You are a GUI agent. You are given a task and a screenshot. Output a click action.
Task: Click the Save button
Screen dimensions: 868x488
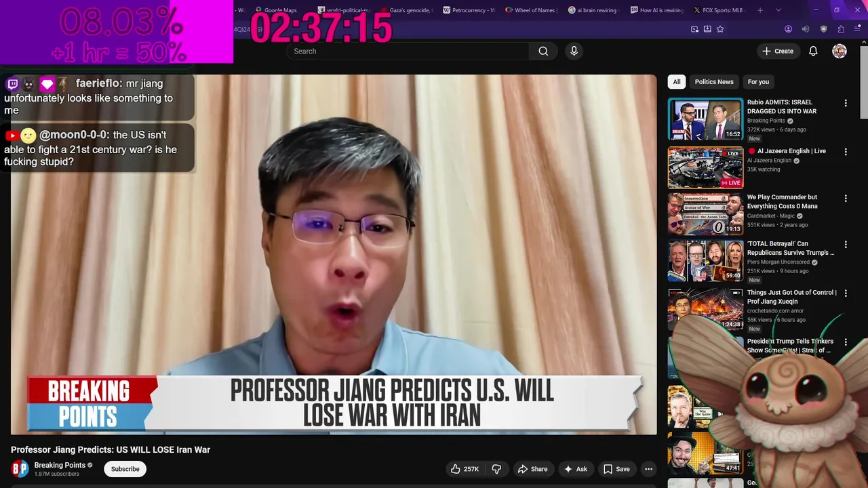pyautogui.click(x=616, y=469)
